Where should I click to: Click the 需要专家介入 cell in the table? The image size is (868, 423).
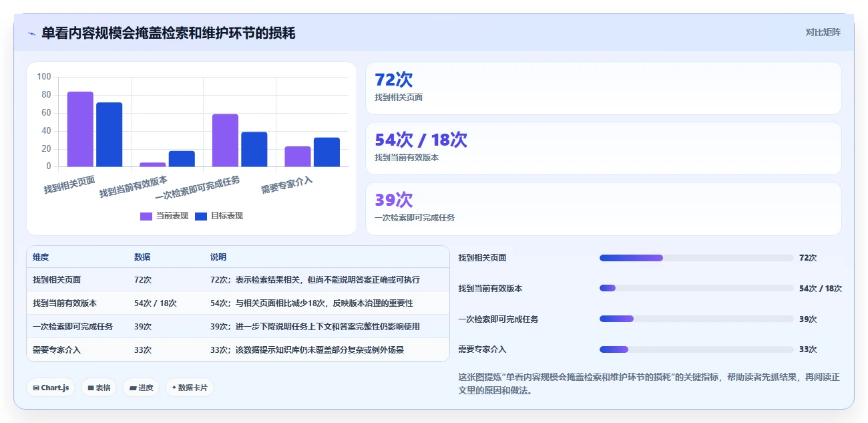[57, 350]
